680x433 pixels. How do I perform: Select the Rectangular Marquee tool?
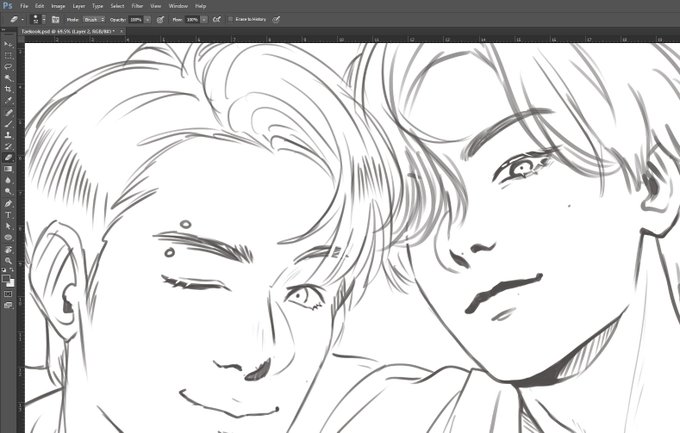pos(8,56)
